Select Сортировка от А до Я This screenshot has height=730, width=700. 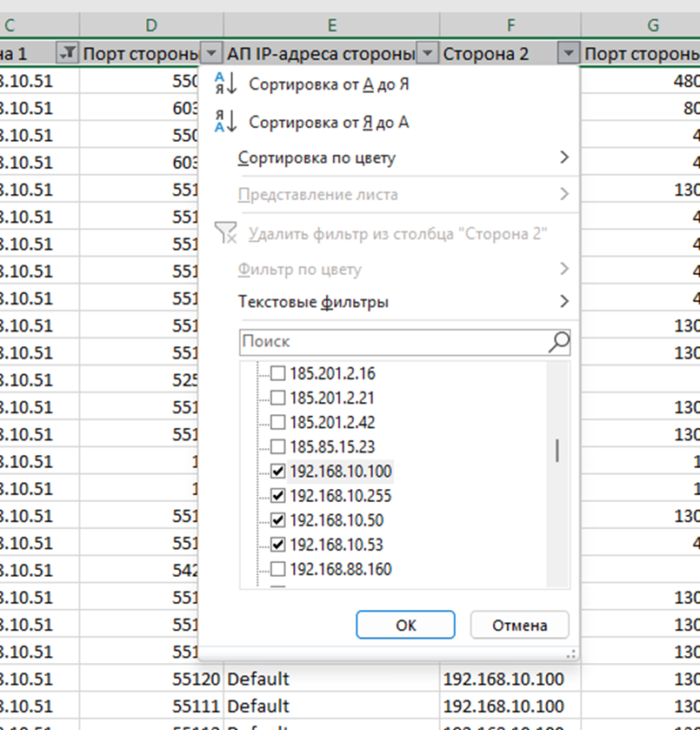329,84
